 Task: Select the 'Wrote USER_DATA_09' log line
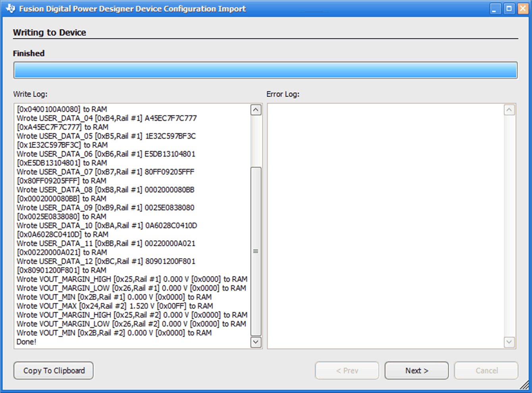point(106,207)
